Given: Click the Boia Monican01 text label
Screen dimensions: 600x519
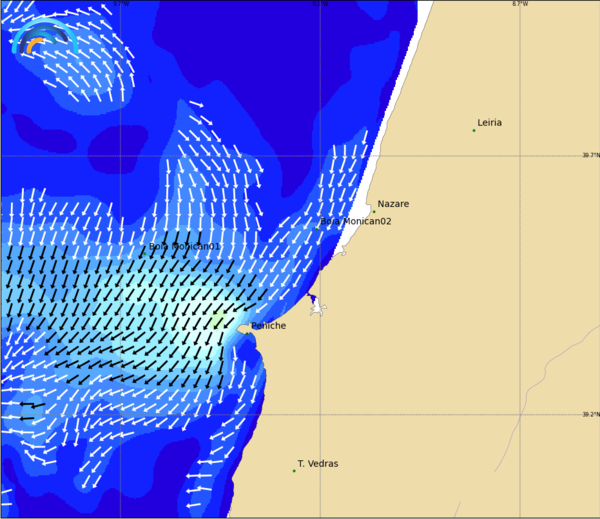Looking at the screenshot, I should pos(184,247).
